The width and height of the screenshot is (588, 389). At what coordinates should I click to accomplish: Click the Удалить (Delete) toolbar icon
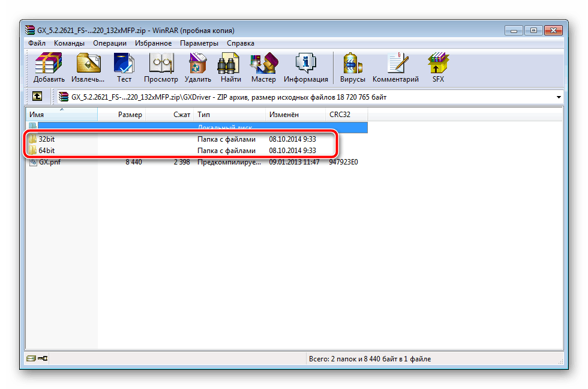197,67
